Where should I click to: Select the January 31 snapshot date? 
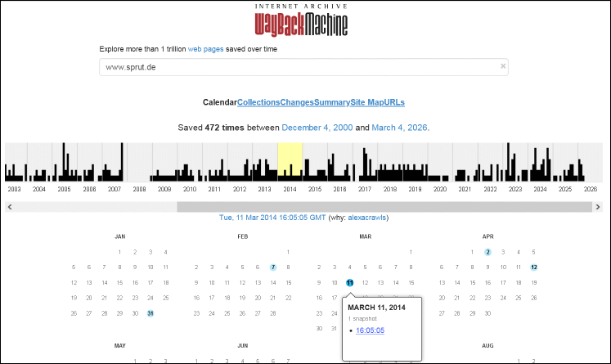tap(150, 313)
